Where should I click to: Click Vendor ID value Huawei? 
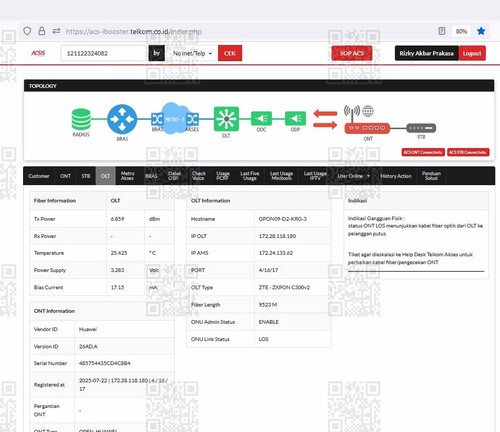point(88,329)
